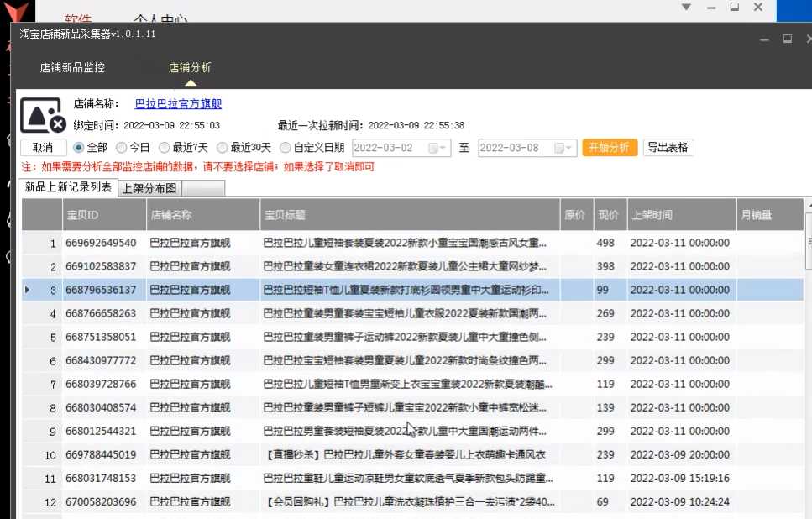This screenshot has width=812, height=519.
Task: Sort by the 原价 column header
Action: point(577,214)
